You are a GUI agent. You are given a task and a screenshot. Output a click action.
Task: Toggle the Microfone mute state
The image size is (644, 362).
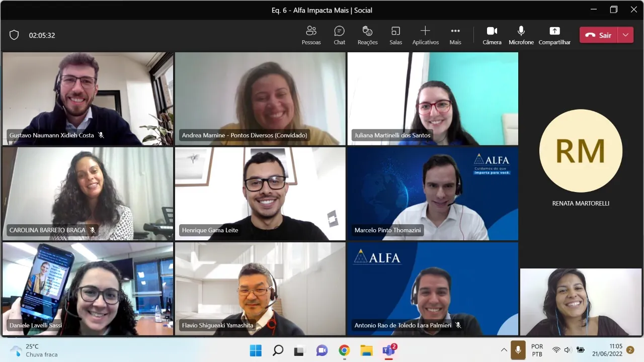[x=521, y=35]
